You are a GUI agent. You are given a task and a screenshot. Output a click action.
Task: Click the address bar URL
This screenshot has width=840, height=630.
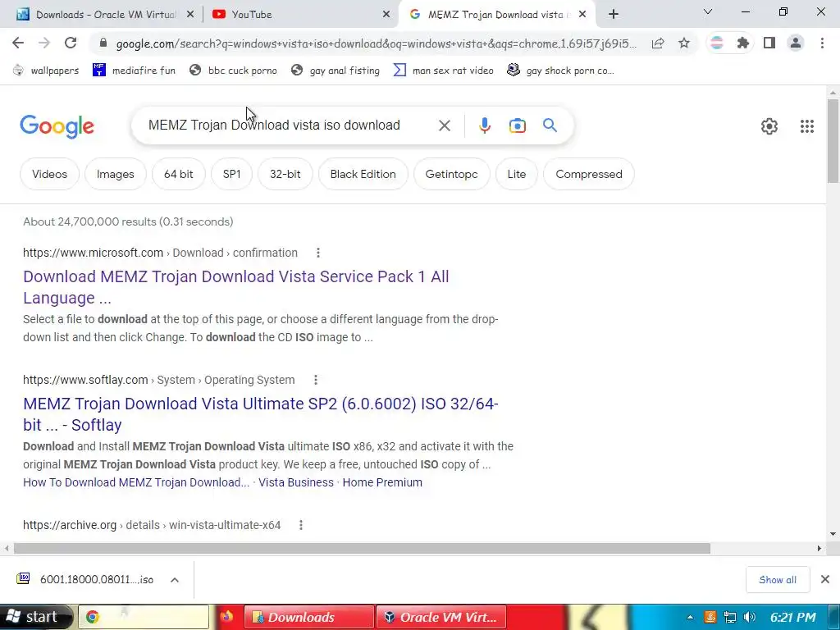[x=376, y=43]
